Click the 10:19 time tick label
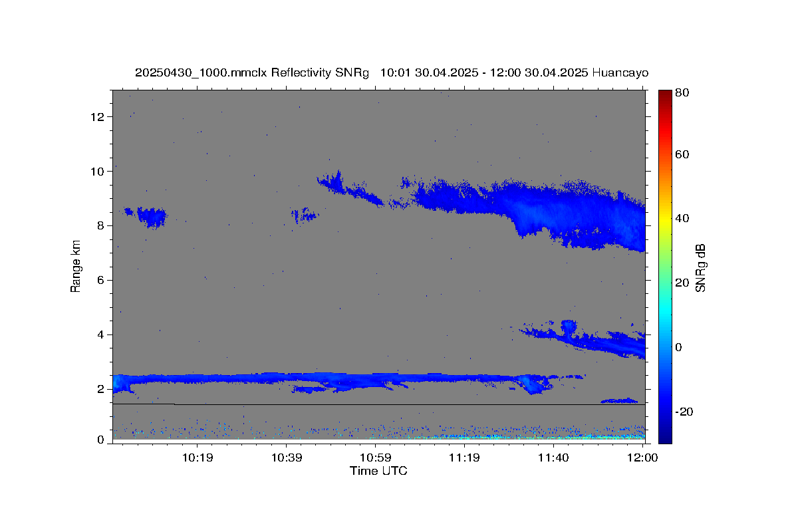This screenshot has width=798, height=532. pyautogui.click(x=198, y=458)
